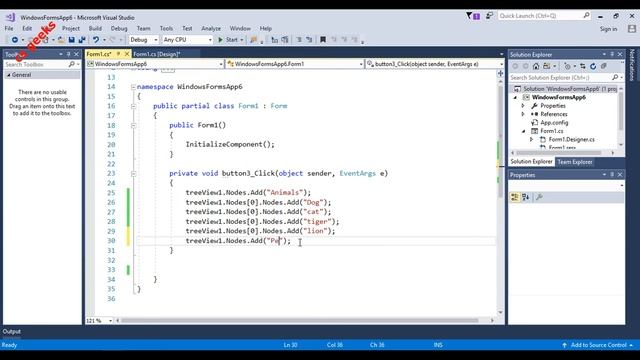Click Sign in link
640x360 pixels.
tap(608, 29)
